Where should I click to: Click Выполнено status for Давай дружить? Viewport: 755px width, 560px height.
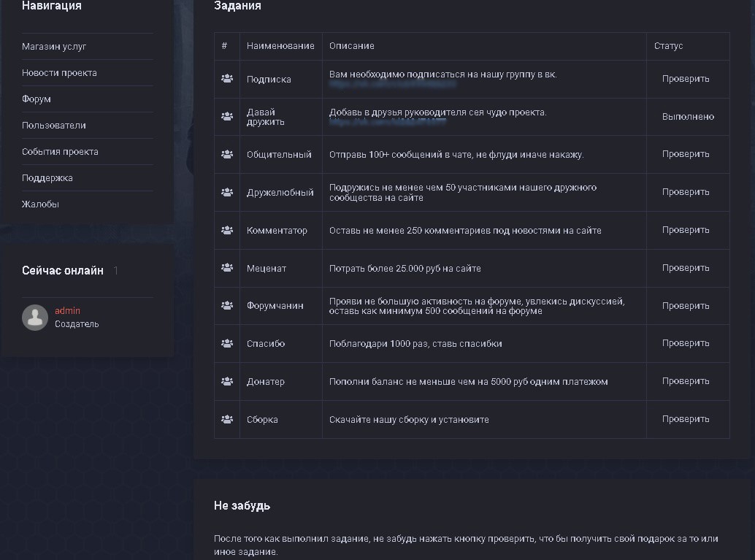688,117
